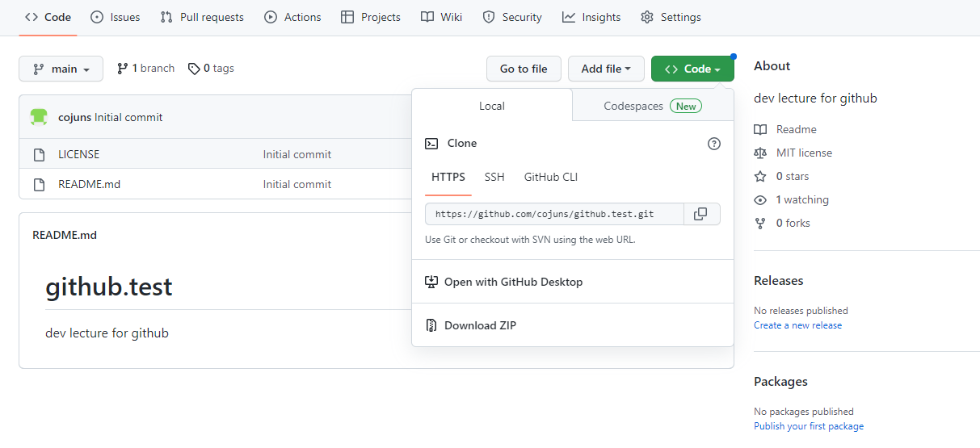Image resolution: width=980 pixels, height=448 pixels.
Task: Click the zip file icon beside Download ZIP
Action: point(431,325)
